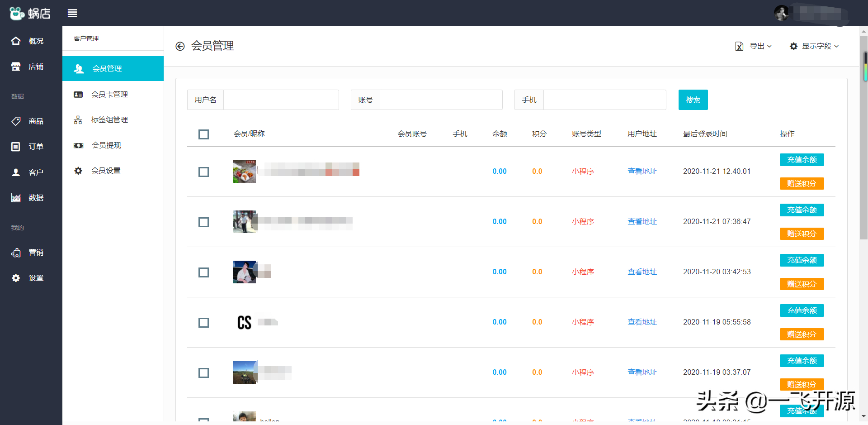Click the 会员提现 cash icon

point(79,145)
